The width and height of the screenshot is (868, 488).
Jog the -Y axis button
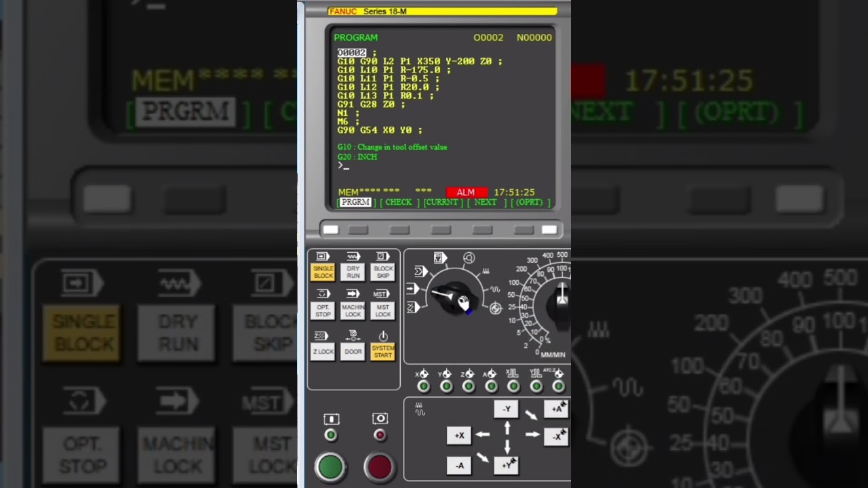(x=507, y=409)
